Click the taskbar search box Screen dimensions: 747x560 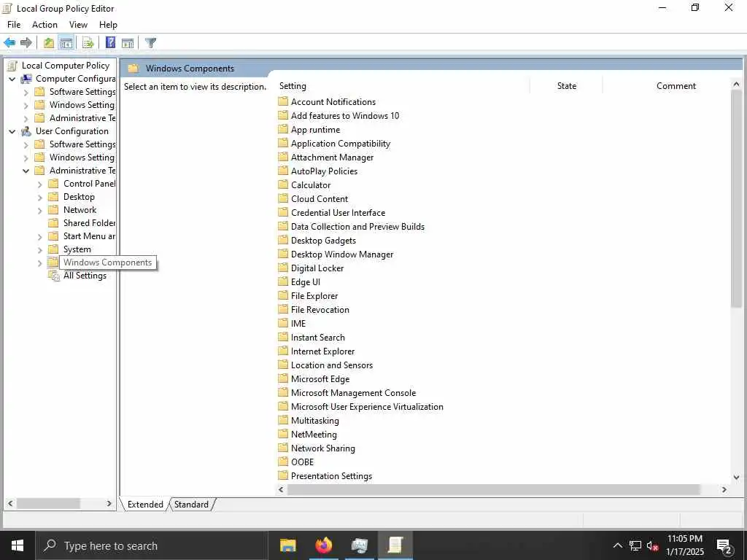click(152, 545)
